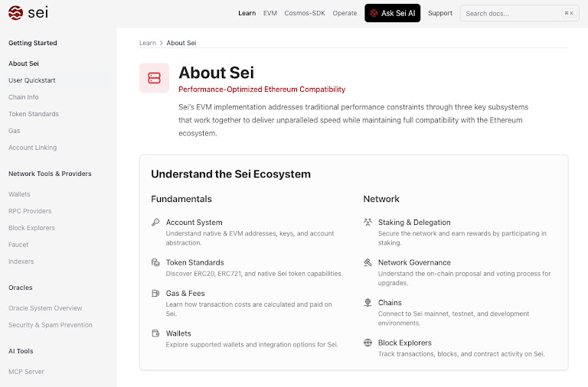Click the Chains icon in Network

pos(367,302)
